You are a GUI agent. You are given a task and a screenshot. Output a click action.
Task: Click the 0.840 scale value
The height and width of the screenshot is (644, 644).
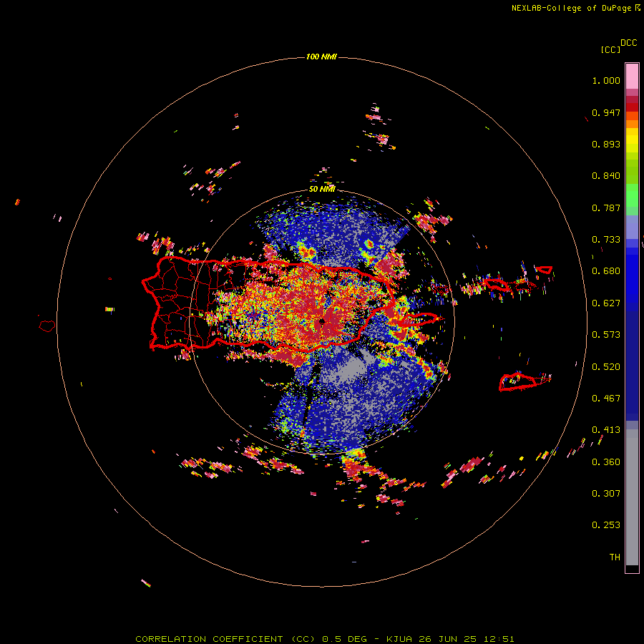click(x=606, y=176)
